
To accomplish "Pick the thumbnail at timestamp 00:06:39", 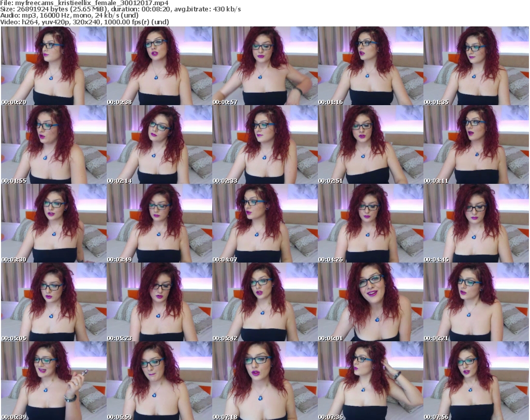I will click(x=54, y=381).
